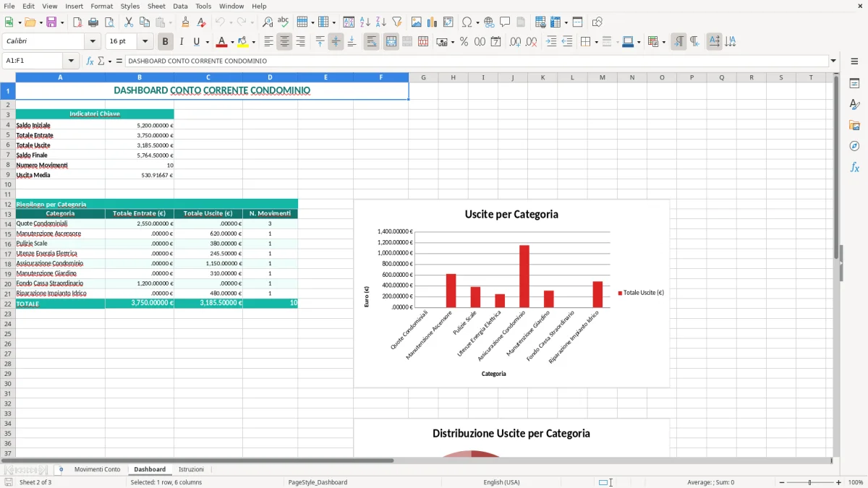Copy the selection with the Copy icon
868x488 pixels.
point(144,22)
